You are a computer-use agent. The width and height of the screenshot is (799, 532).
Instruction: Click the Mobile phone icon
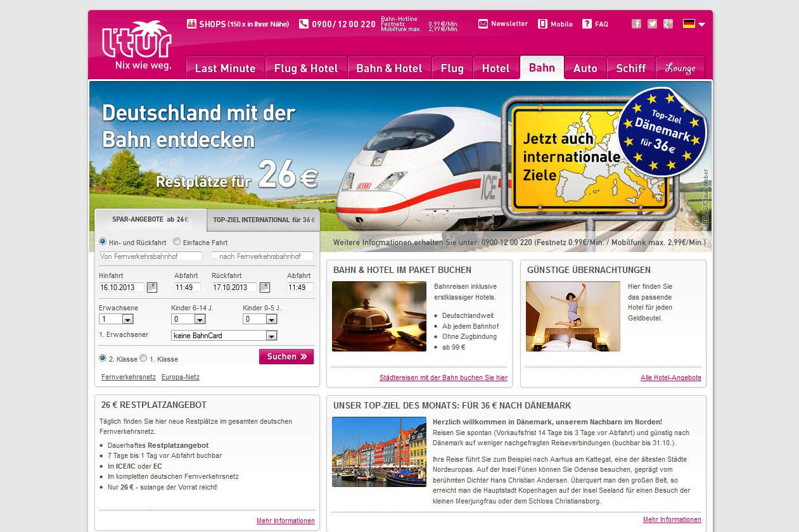click(x=542, y=24)
